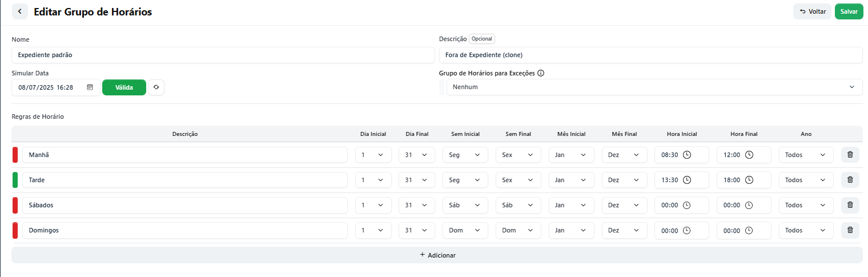Open Dia Inicial dropdown in Manhã row
Screen dimensions: 868x277
373,155
